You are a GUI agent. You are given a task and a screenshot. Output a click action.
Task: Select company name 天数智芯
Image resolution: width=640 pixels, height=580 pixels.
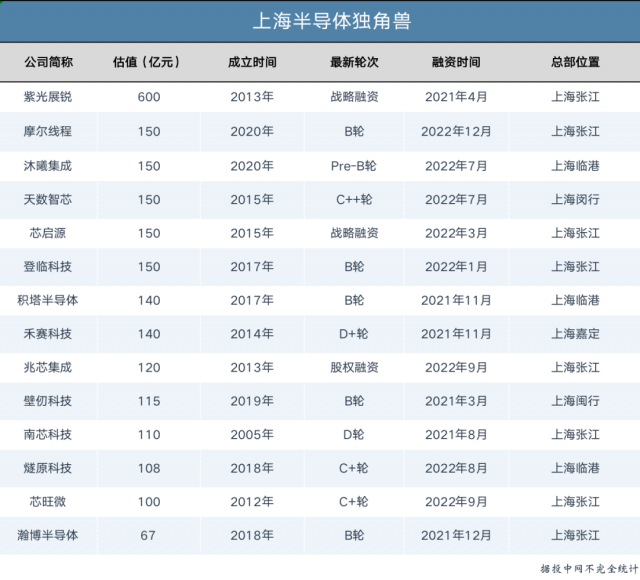click(x=48, y=199)
